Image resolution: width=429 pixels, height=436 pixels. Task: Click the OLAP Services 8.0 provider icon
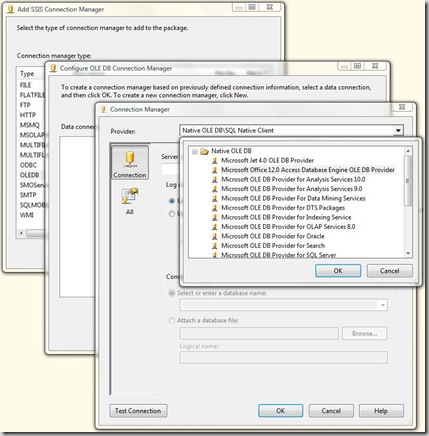(x=215, y=227)
